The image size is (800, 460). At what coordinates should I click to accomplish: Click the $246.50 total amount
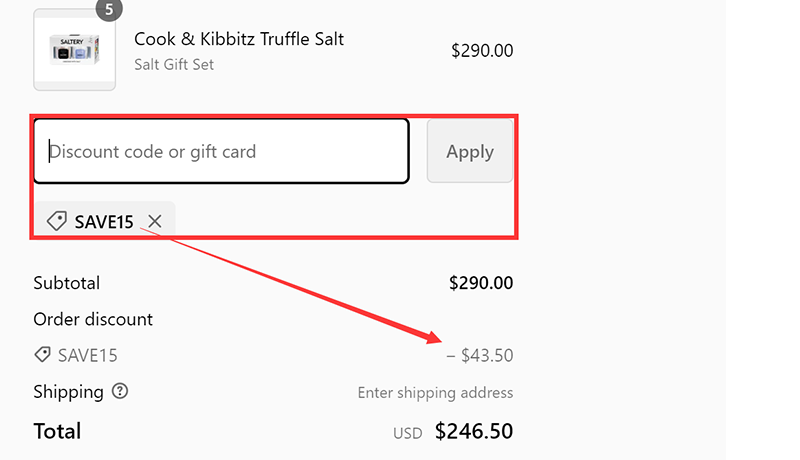point(474,431)
